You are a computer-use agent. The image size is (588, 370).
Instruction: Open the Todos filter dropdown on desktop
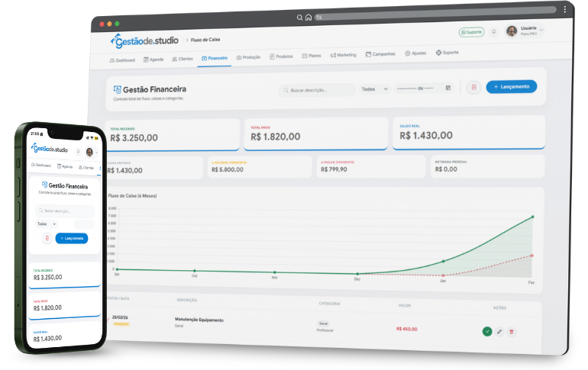[374, 88]
